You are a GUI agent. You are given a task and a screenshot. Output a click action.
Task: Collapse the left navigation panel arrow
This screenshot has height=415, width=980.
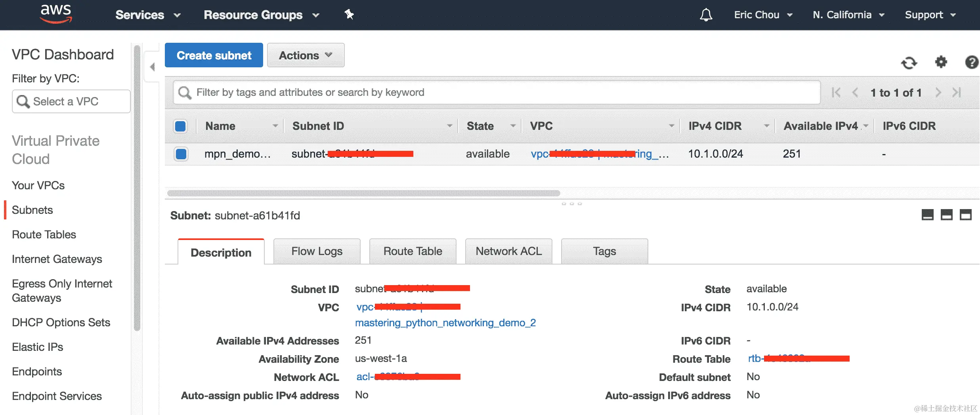tap(152, 67)
